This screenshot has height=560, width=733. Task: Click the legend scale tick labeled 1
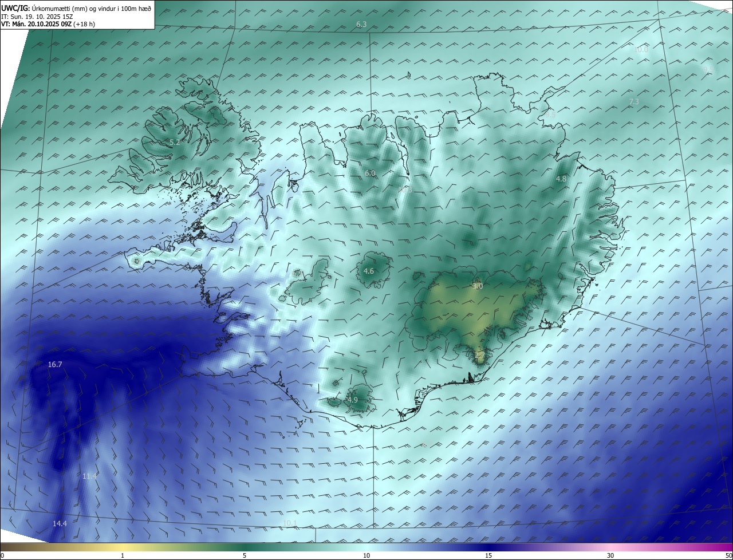[x=123, y=555]
